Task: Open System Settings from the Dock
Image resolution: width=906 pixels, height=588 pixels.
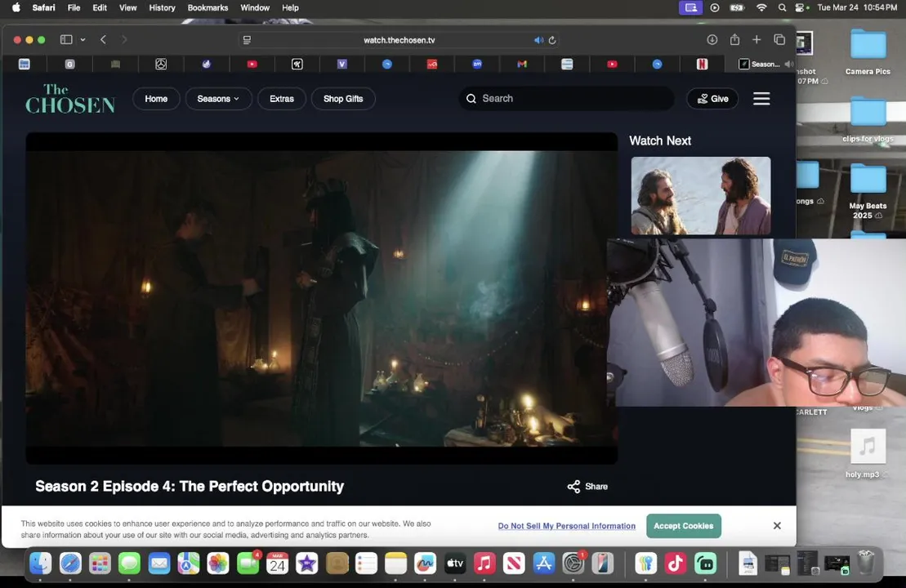Action: [574, 563]
